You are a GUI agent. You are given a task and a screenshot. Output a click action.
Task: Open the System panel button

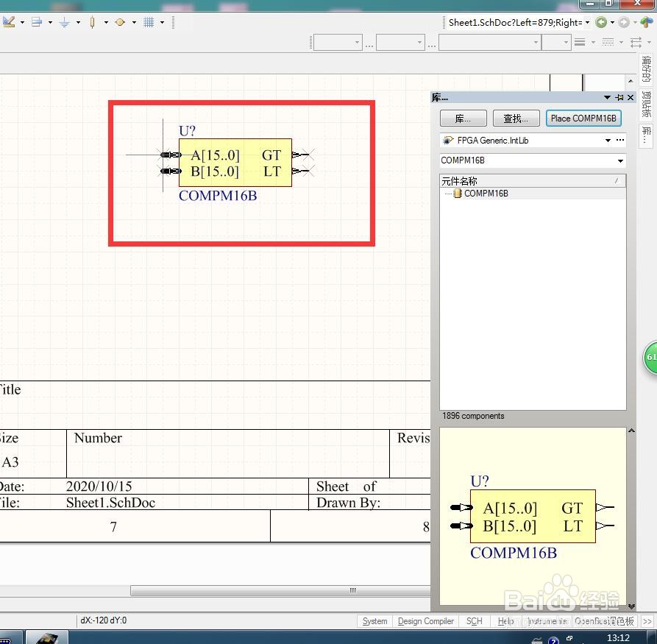pyautogui.click(x=374, y=621)
